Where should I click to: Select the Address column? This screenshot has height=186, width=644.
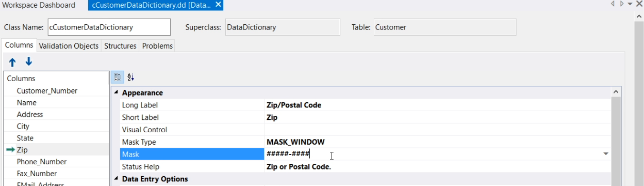click(30, 115)
